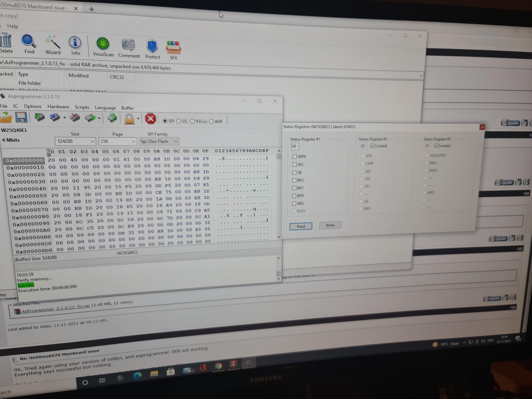
Task: Toggle the BP2 checkbox
Action: (x=294, y=180)
